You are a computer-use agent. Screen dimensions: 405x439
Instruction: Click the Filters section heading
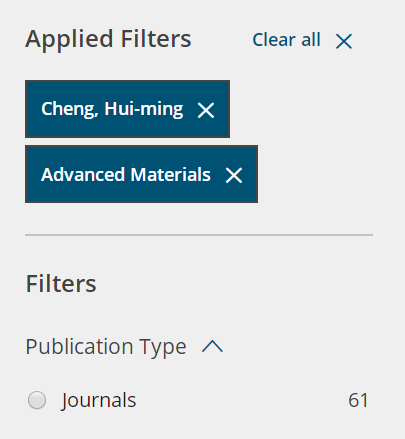click(61, 284)
